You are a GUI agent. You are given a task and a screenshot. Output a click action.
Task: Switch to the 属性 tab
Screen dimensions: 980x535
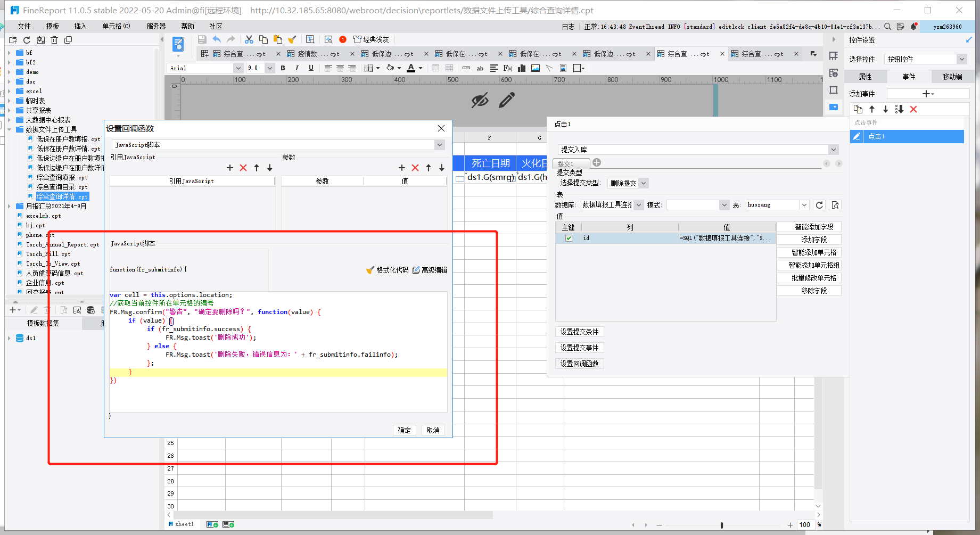pyautogui.click(x=865, y=77)
